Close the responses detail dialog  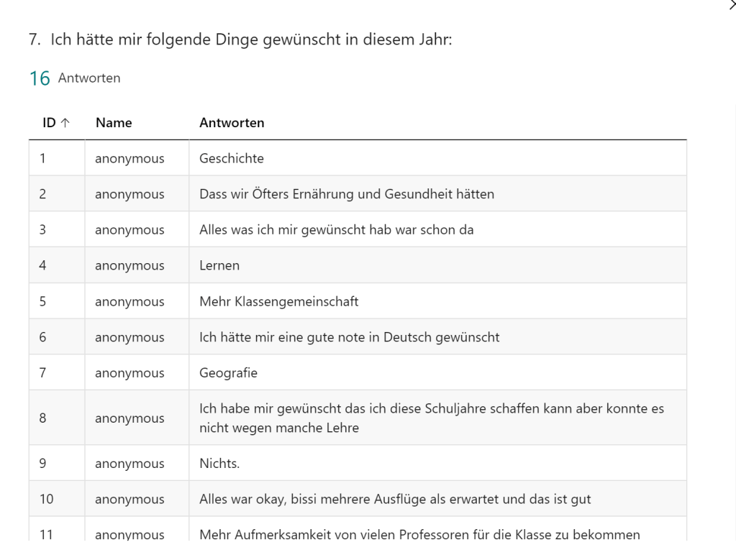click(732, 5)
